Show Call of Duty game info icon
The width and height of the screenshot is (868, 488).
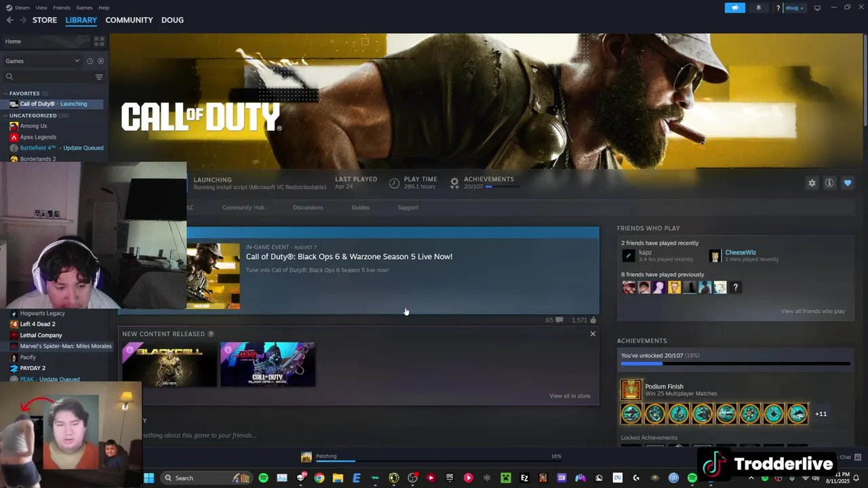tap(829, 183)
